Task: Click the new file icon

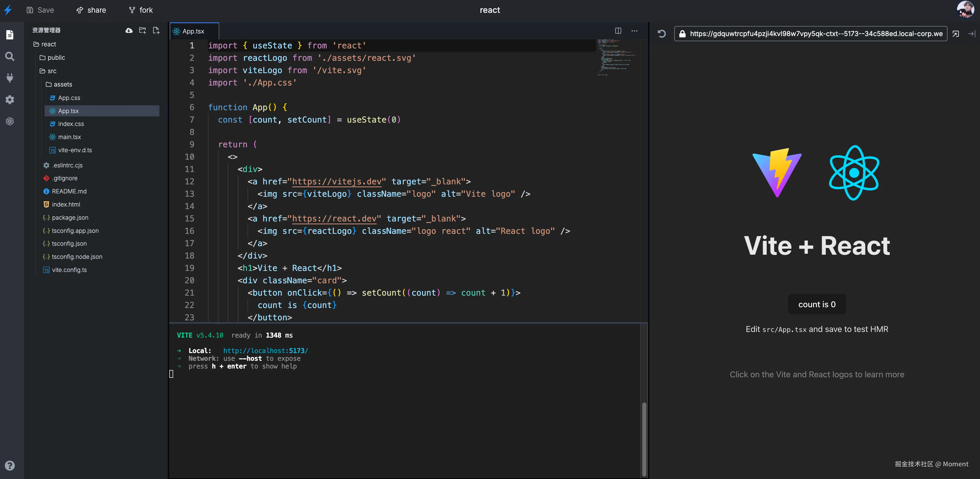Action: click(x=156, y=30)
